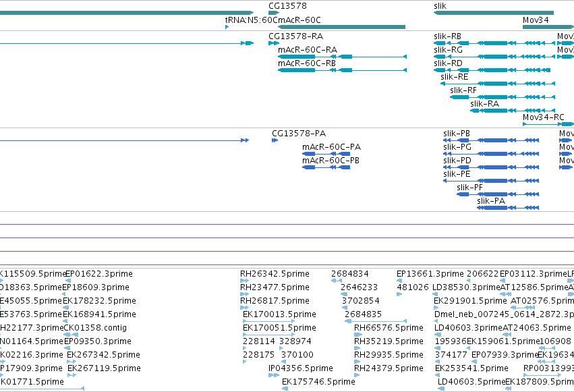
Task: Click the Mov34 gene feature
Action: [x=548, y=27]
